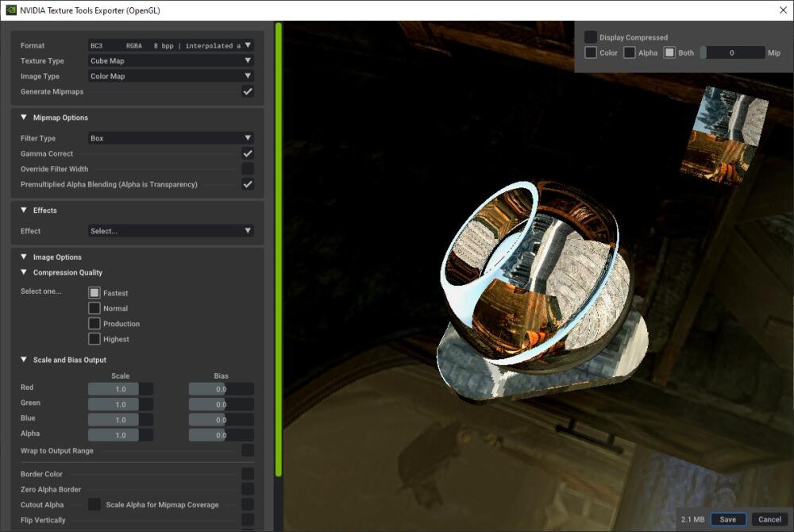Select the Fastest compression quality option
Screen dimensions: 794x532
tap(94, 292)
